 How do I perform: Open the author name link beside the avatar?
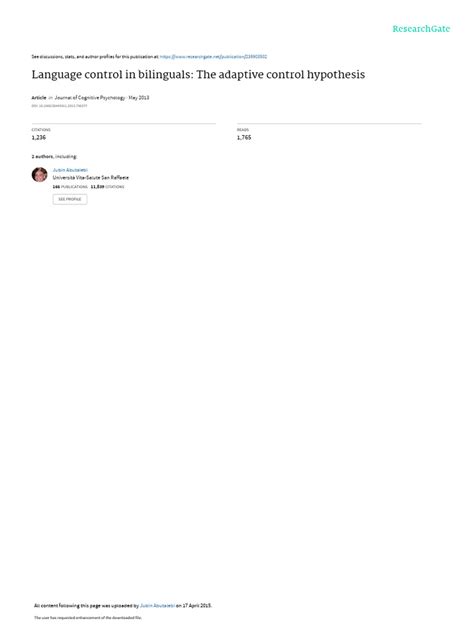click(x=70, y=170)
